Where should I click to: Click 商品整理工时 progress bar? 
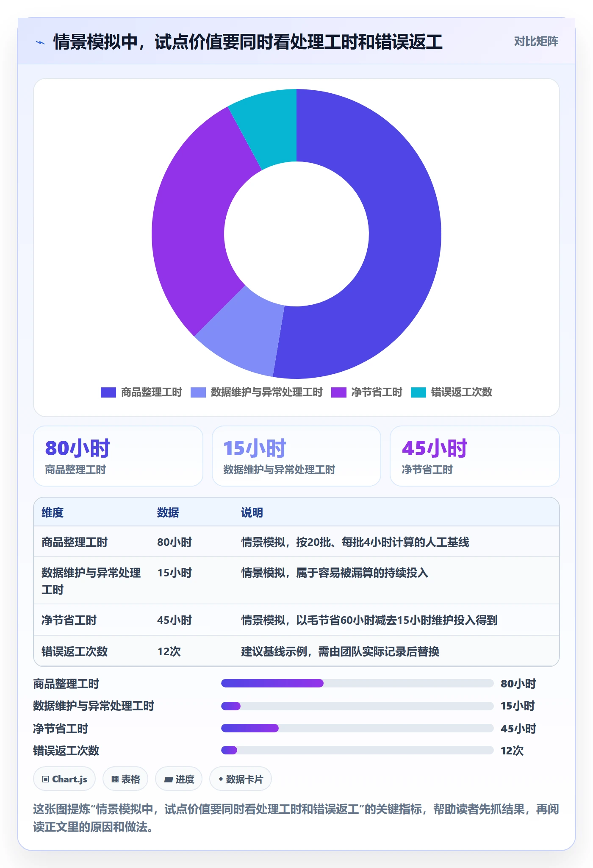coord(357,683)
